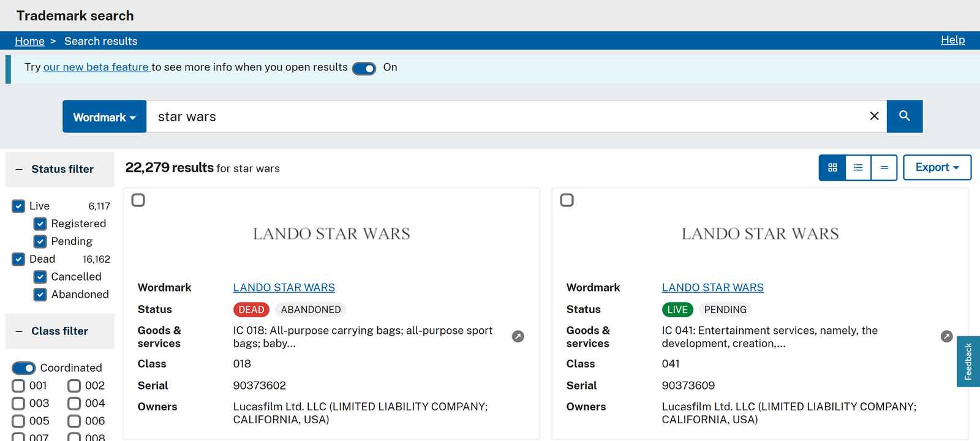
Task: Check class 006 checkbox
Action: (74, 421)
